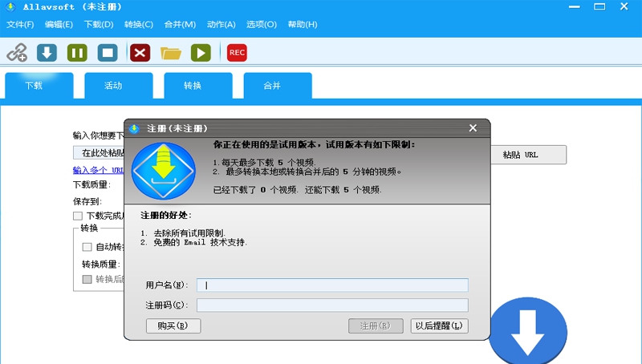Open the 帮助(H) menu

point(303,25)
